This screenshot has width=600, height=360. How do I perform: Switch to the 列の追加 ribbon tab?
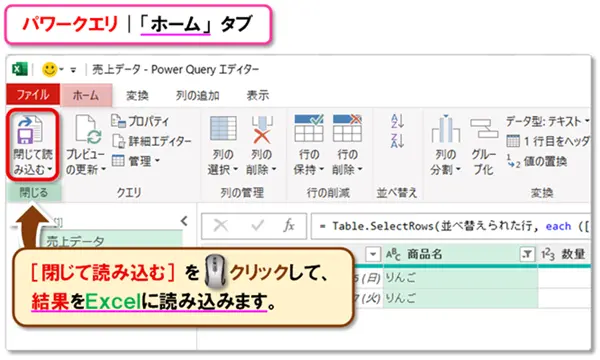click(197, 95)
